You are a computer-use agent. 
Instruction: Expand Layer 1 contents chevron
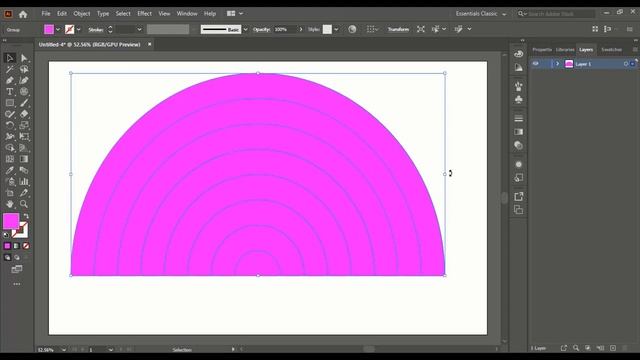click(x=558, y=64)
